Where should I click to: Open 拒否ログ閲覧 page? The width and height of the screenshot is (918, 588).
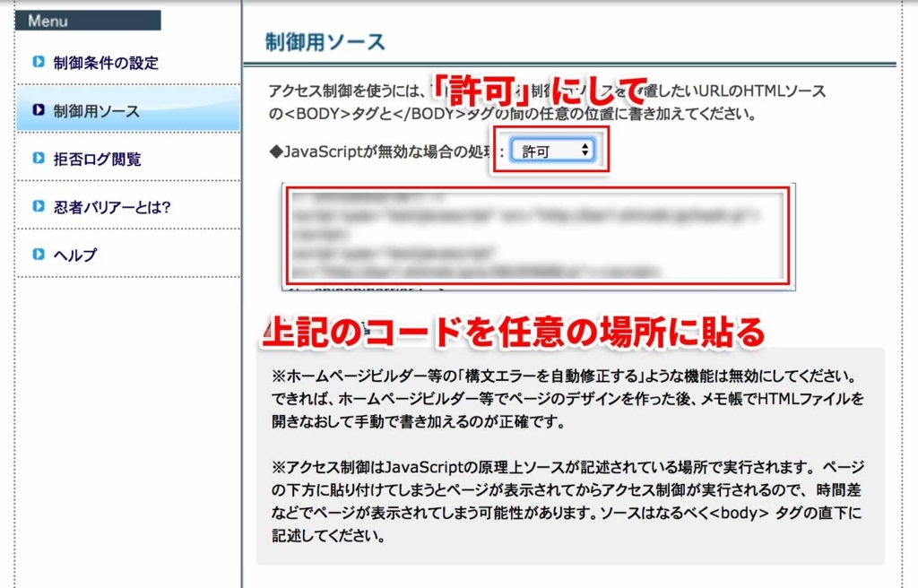point(97,159)
